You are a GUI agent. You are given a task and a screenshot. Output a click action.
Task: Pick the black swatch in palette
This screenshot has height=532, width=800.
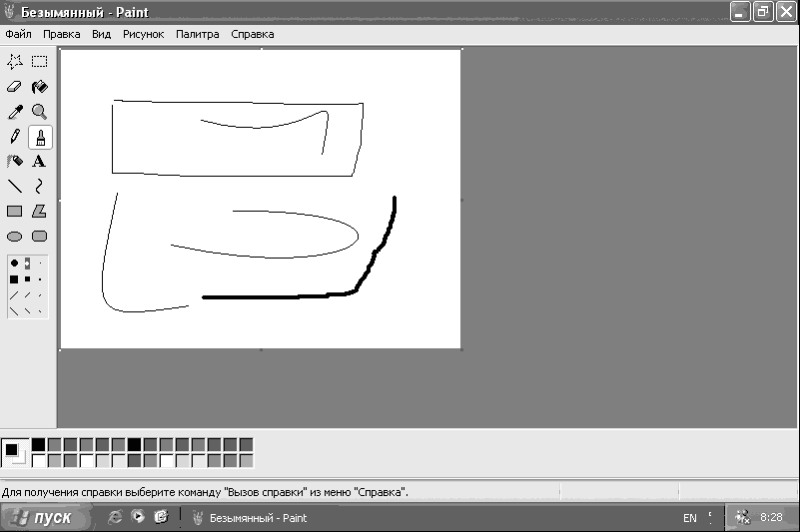point(38,445)
